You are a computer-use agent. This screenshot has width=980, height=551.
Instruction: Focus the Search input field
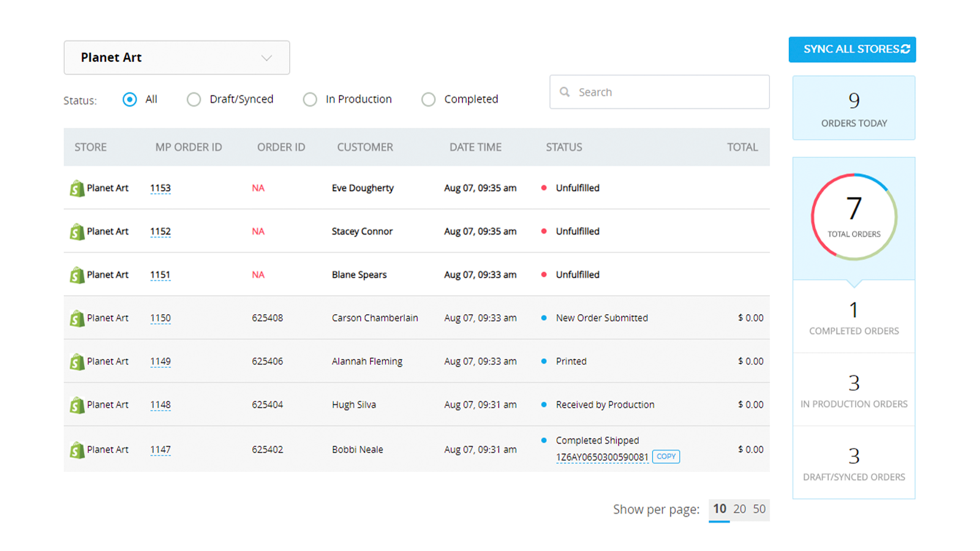(659, 92)
